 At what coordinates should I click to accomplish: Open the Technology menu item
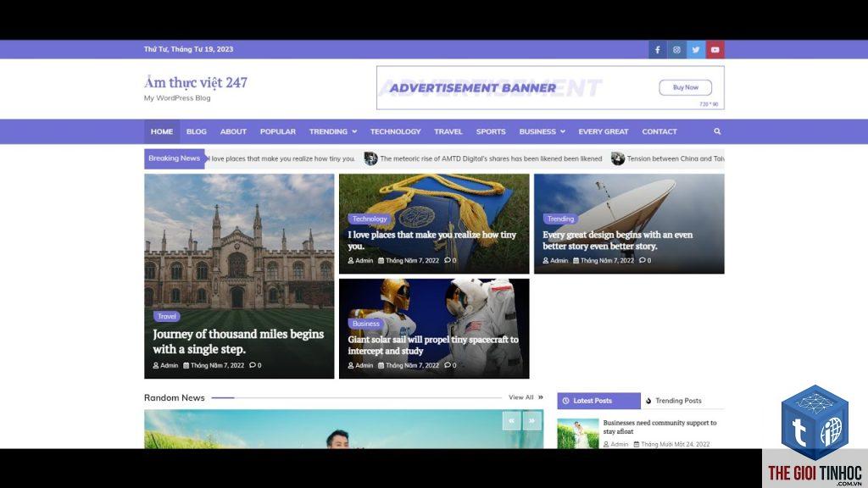pos(395,131)
